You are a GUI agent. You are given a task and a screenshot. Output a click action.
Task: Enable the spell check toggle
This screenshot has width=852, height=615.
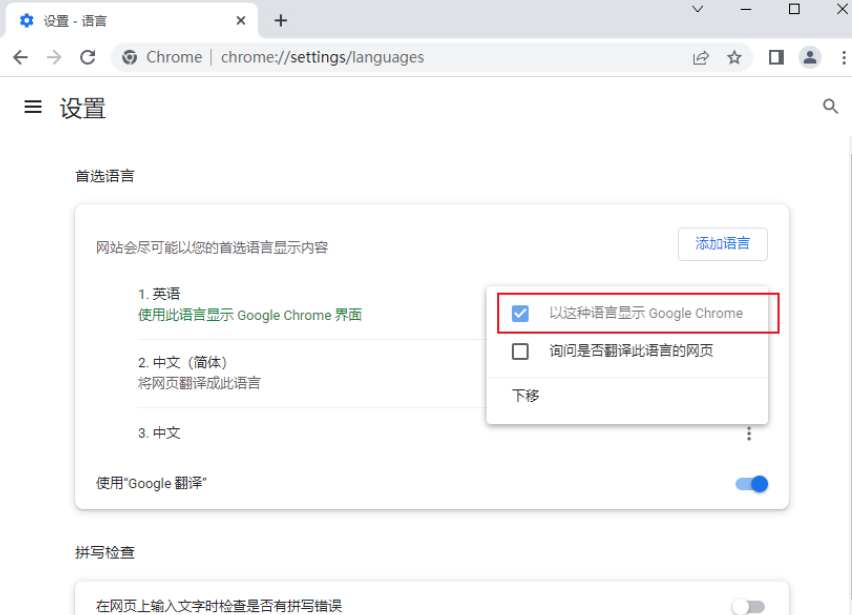click(x=748, y=606)
